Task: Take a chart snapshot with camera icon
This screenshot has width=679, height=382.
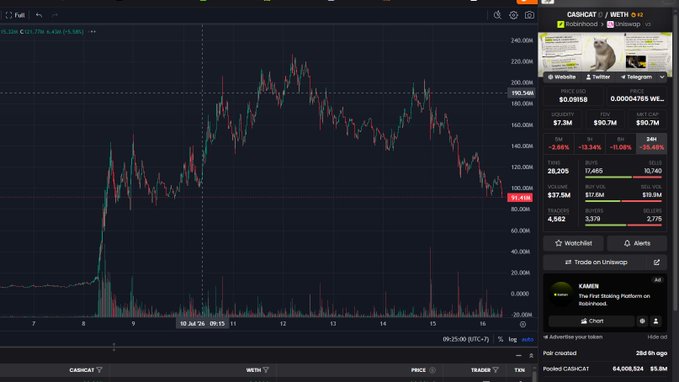Action: 529,15
